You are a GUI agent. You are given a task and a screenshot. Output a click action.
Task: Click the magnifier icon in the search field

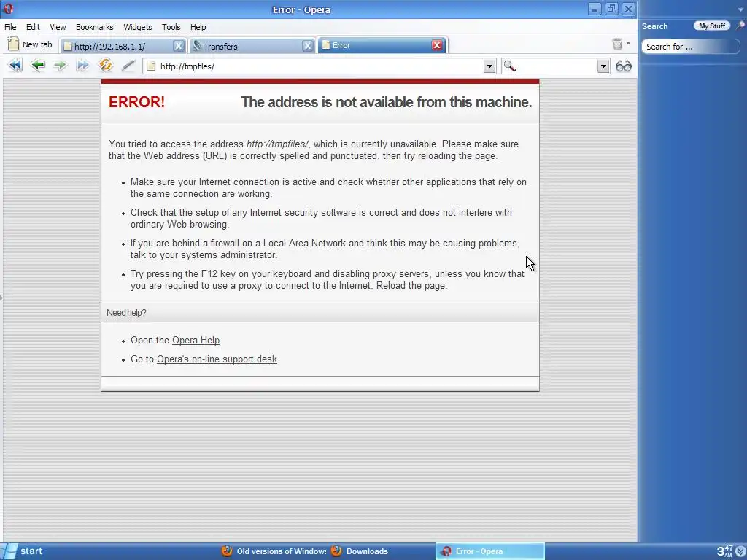pyautogui.click(x=510, y=66)
